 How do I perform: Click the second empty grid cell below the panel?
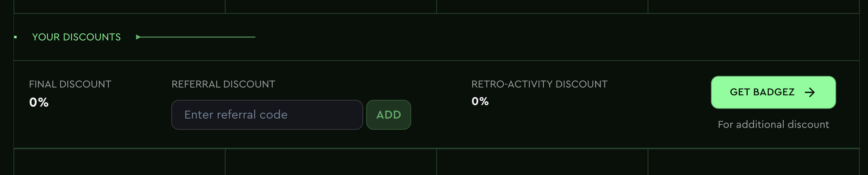[x=331, y=162]
